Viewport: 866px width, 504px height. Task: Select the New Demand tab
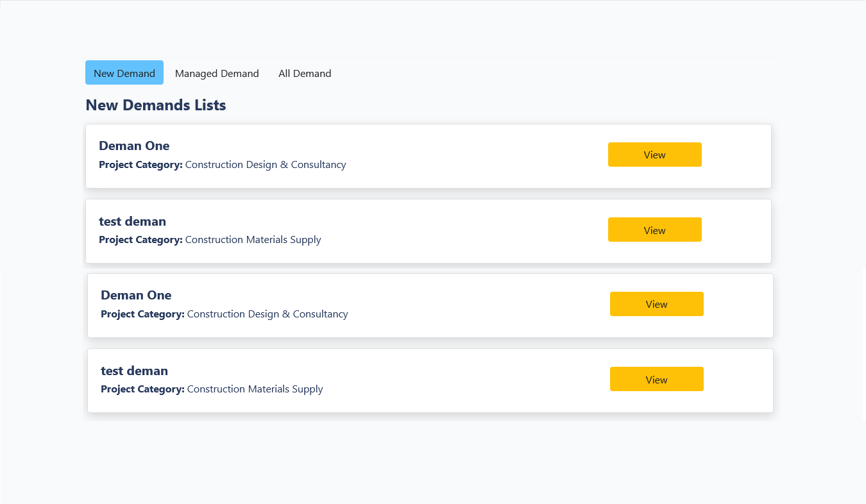124,73
